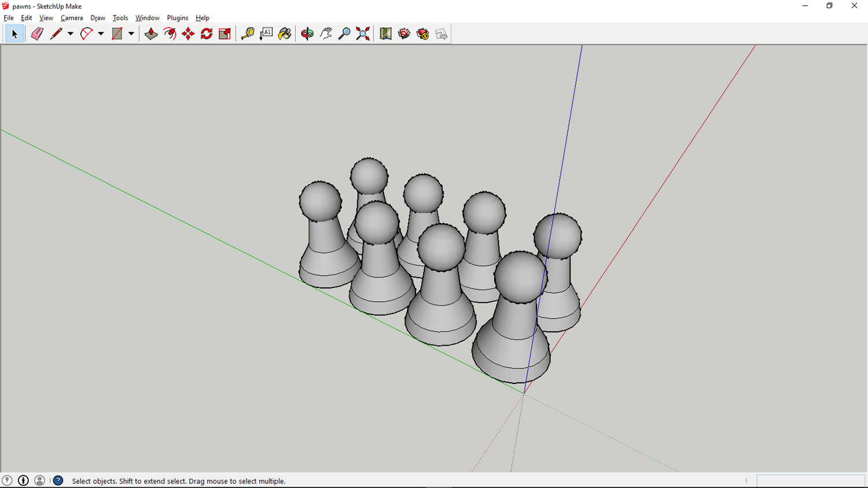Activate the Push/Pull tool
The width and height of the screenshot is (868, 488).
pyautogui.click(x=151, y=34)
